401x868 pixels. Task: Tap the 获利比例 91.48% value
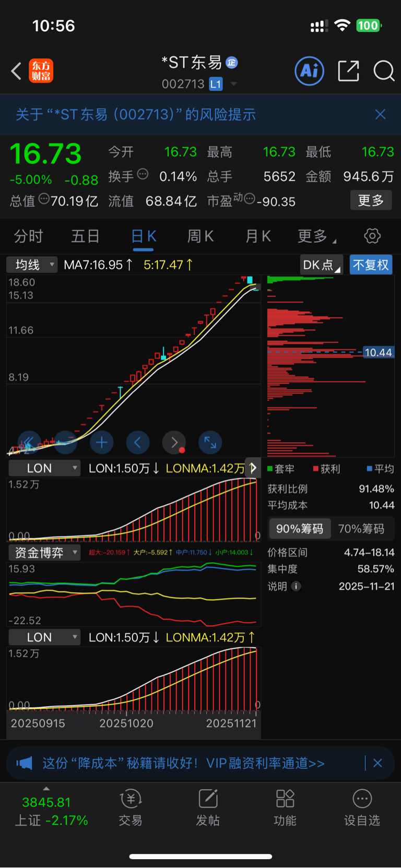click(376, 489)
